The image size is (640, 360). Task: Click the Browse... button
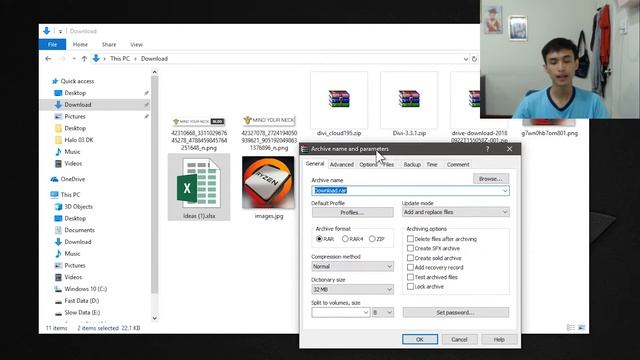(491, 179)
